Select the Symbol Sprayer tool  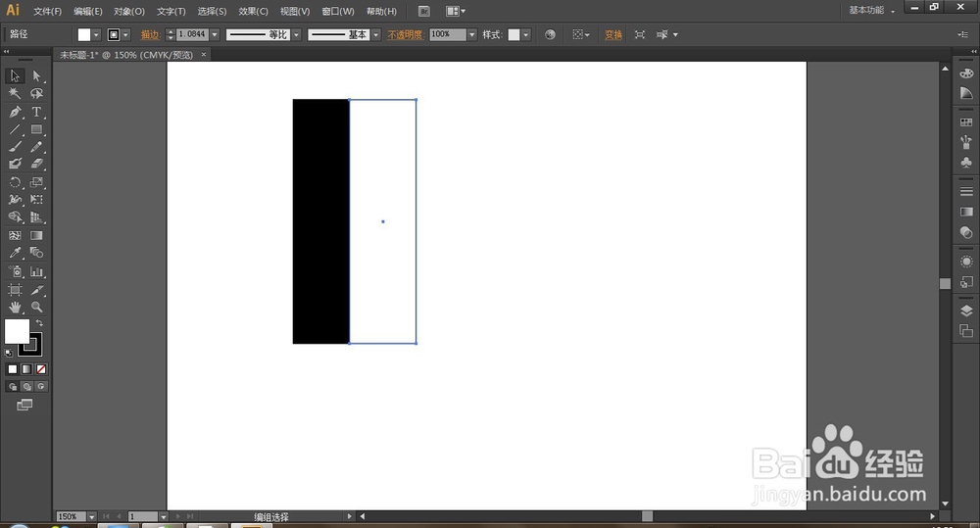[15, 271]
